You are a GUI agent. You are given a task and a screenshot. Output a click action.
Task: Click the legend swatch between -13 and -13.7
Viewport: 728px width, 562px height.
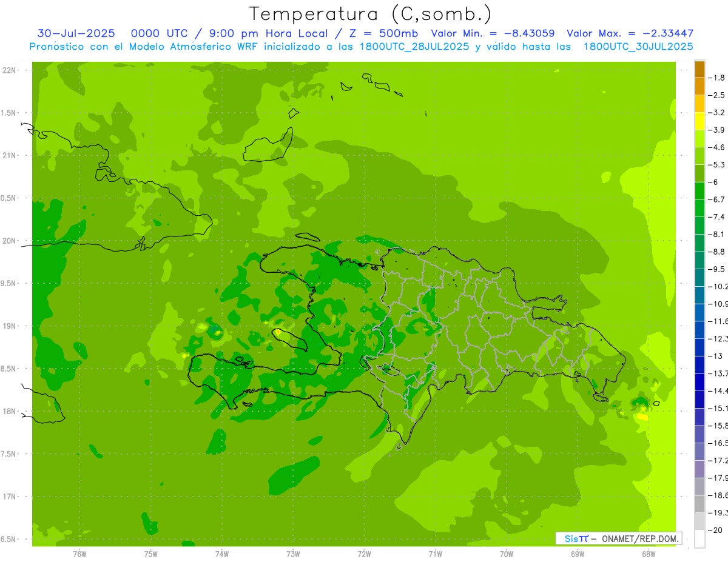[x=699, y=365]
